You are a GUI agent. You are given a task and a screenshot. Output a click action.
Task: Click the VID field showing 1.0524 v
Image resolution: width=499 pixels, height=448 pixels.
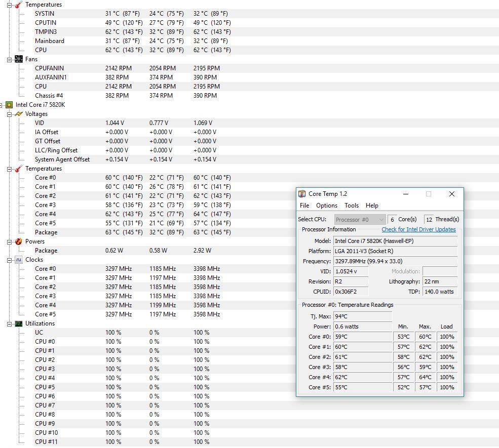pyautogui.click(x=351, y=271)
